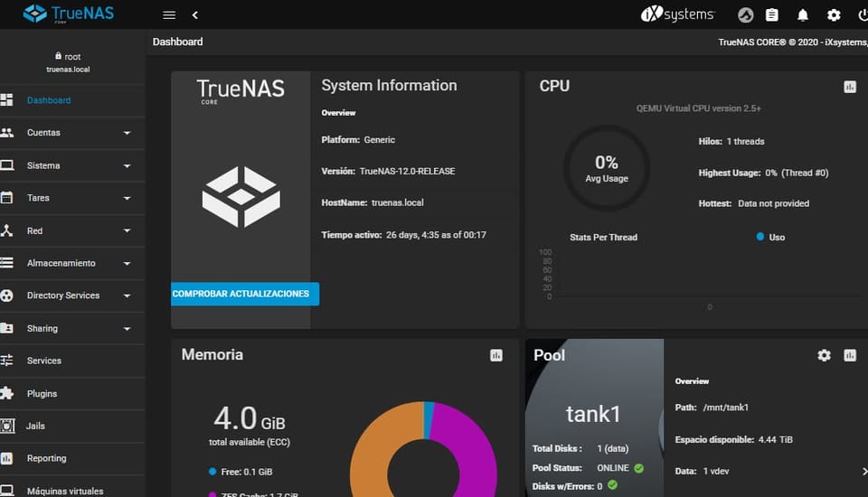This screenshot has width=868, height=497.
Task: Click the Cuentas people icon
Action: click(x=6, y=133)
